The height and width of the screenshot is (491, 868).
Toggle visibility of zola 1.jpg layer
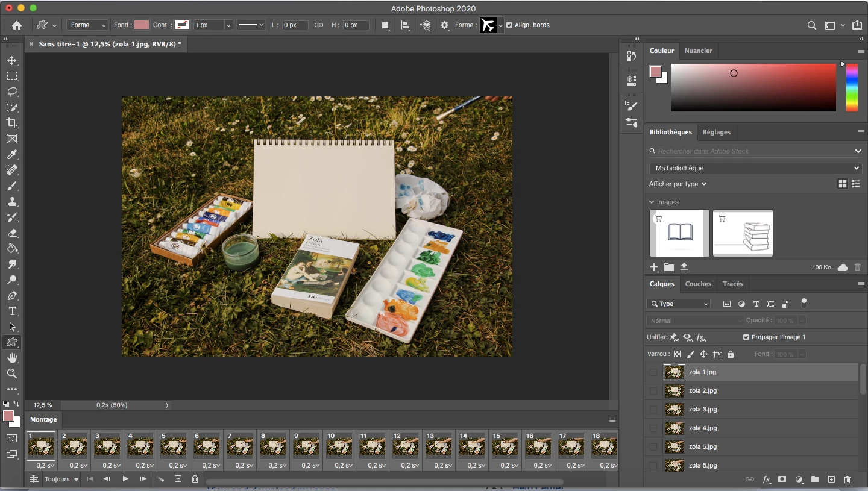click(x=653, y=372)
